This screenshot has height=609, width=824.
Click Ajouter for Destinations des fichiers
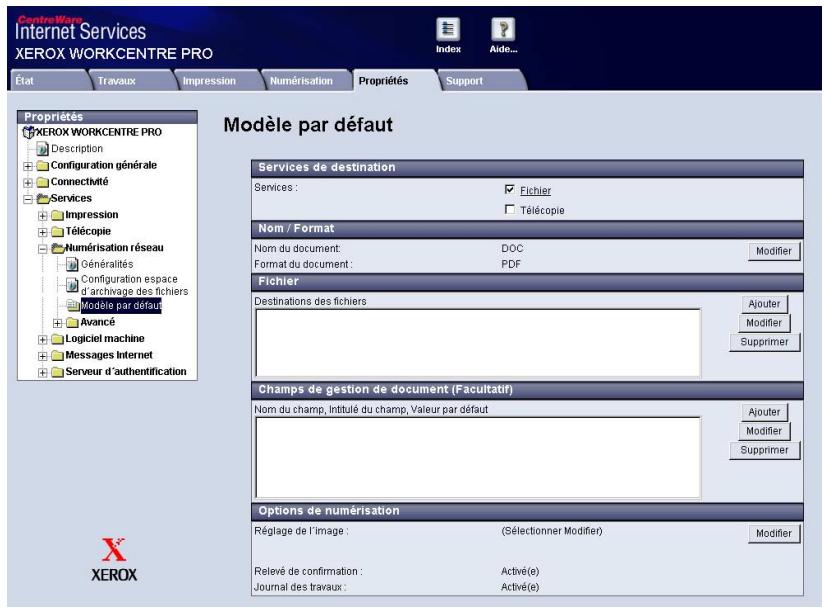[764, 304]
